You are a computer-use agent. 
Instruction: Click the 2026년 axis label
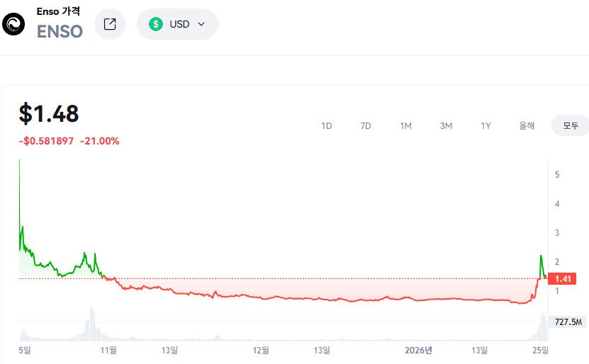pyautogui.click(x=418, y=351)
